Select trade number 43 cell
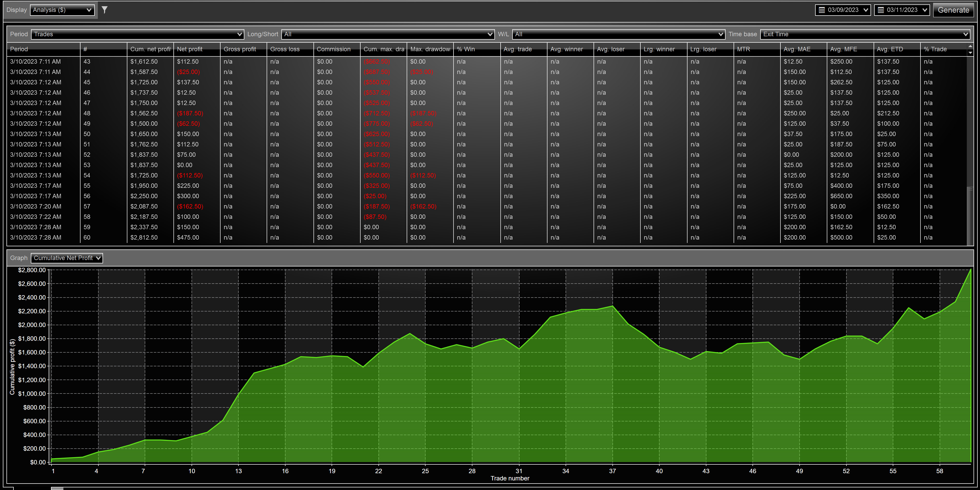This screenshot has width=980, height=490. [x=104, y=62]
